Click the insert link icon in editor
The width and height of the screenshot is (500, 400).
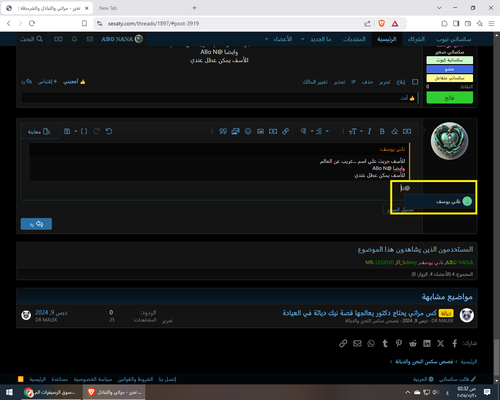(x=286, y=131)
